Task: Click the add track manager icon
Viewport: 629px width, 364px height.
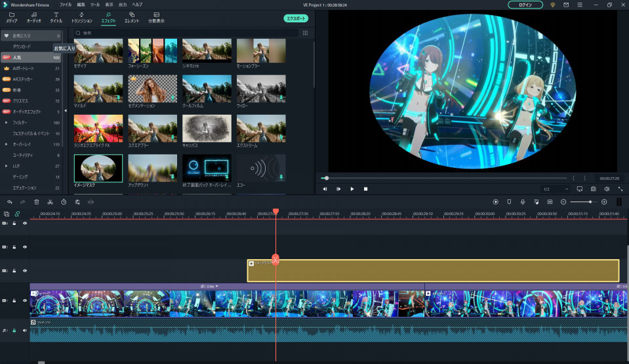Action: click(x=7, y=214)
